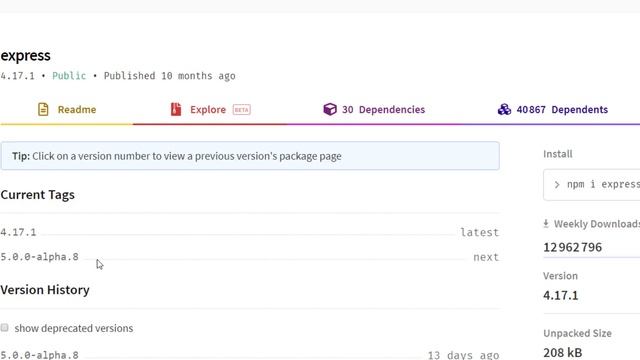Click the Dependencies box icon
The image size is (640, 360).
coord(330,109)
